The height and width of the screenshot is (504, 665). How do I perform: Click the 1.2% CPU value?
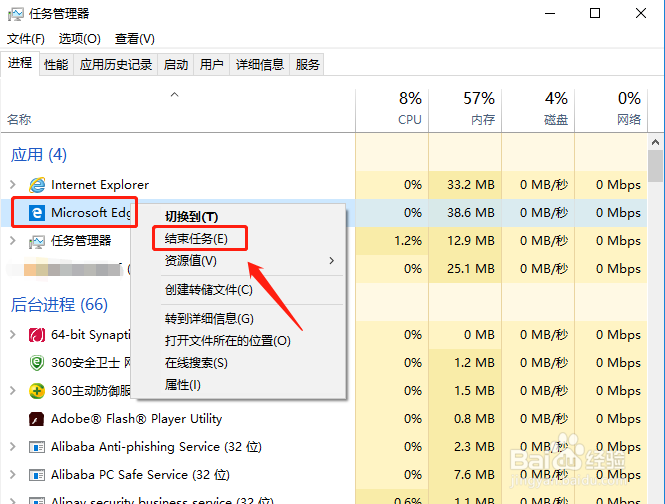[408, 241]
